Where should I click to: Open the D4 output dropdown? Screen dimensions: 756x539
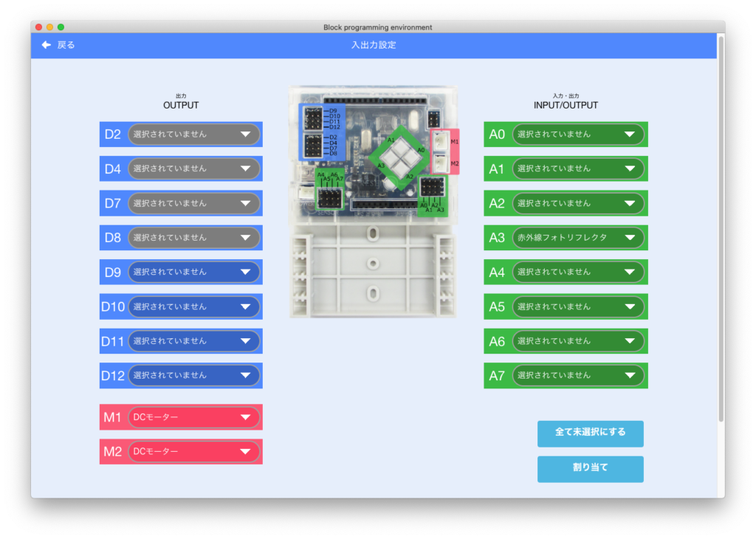(196, 168)
